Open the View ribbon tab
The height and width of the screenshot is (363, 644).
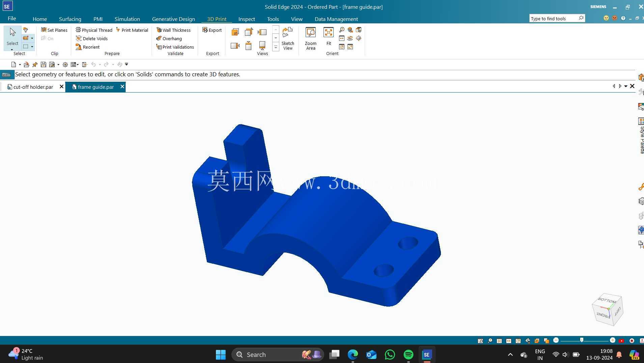297,19
